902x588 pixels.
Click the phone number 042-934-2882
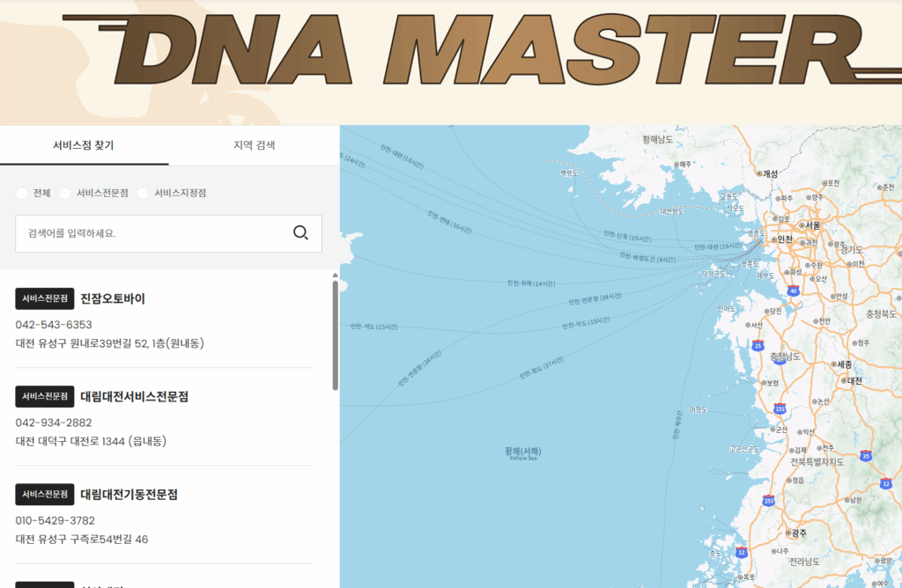(x=54, y=423)
